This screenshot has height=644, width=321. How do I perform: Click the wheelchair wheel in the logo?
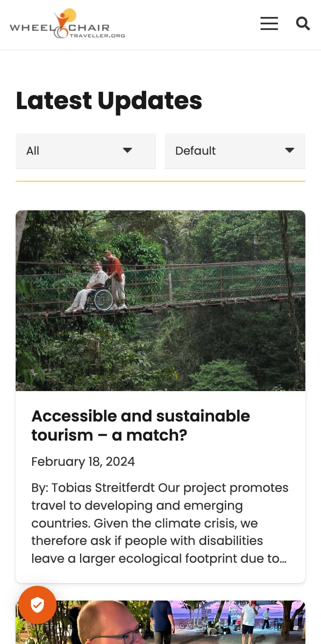pos(61,31)
